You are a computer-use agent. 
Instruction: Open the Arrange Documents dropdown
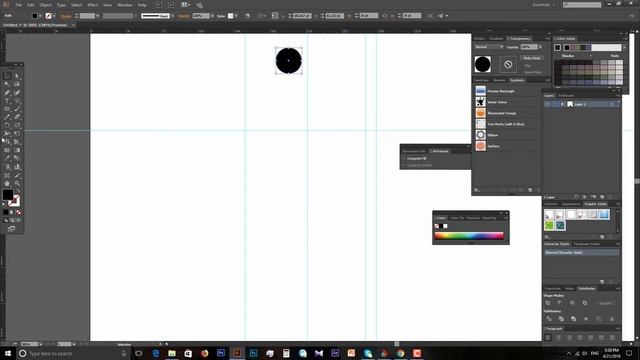click(x=185, y=5)
